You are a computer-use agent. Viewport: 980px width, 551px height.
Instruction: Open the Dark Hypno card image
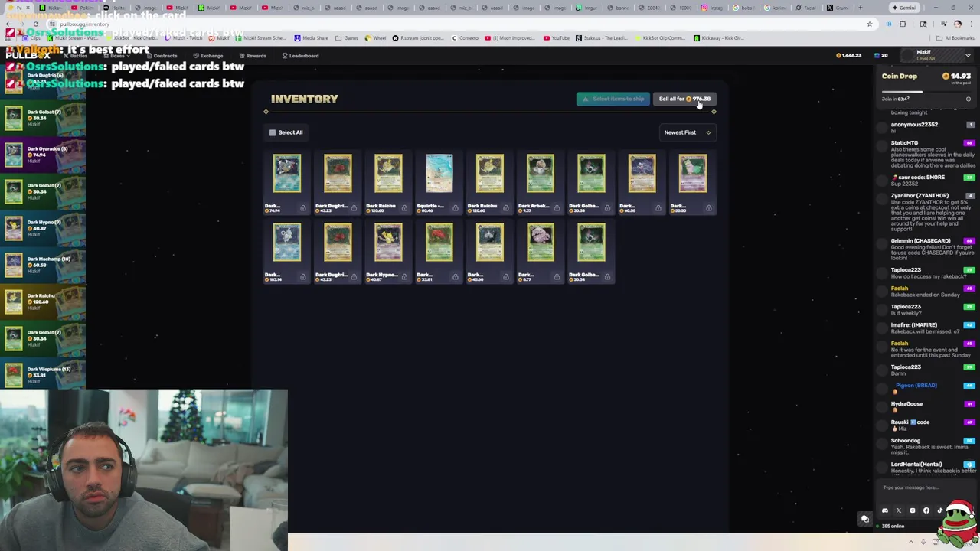[x=388, y=242]
